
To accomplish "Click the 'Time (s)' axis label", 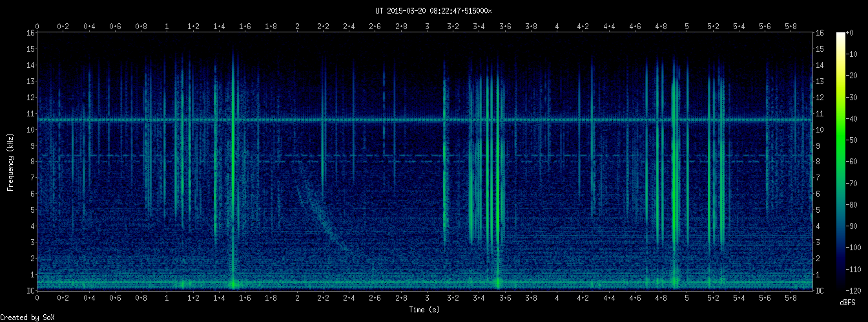I will [x=424, y=310].
